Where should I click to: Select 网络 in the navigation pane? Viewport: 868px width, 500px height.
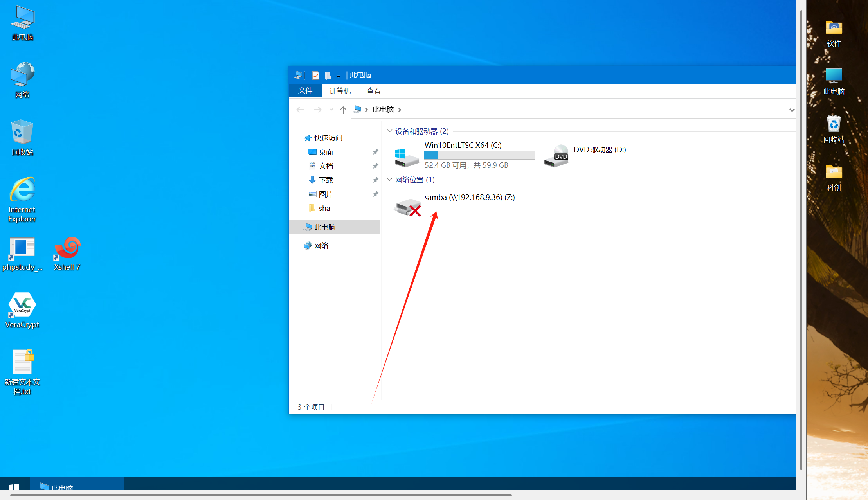click(x=321, y=246)
